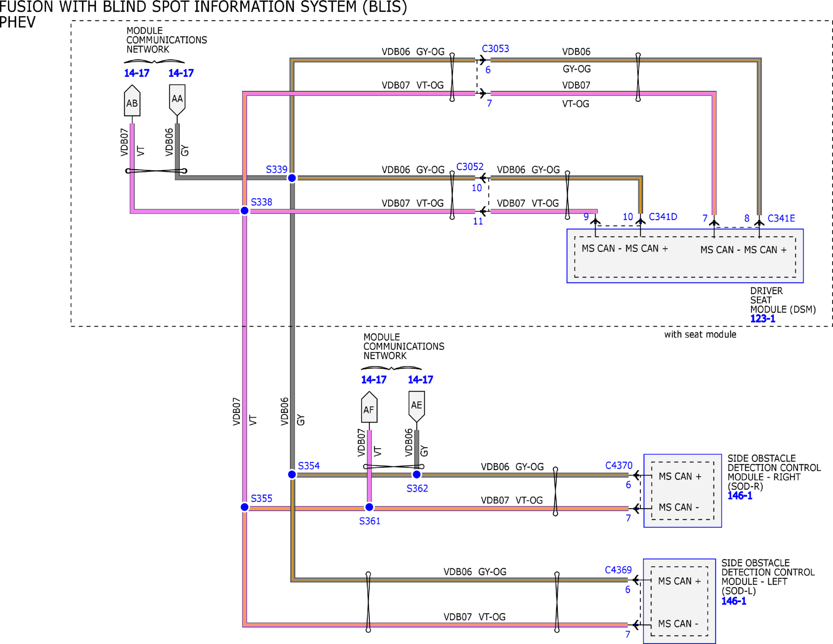
Task: Click the S355 splice label
Action: [261, 499]
